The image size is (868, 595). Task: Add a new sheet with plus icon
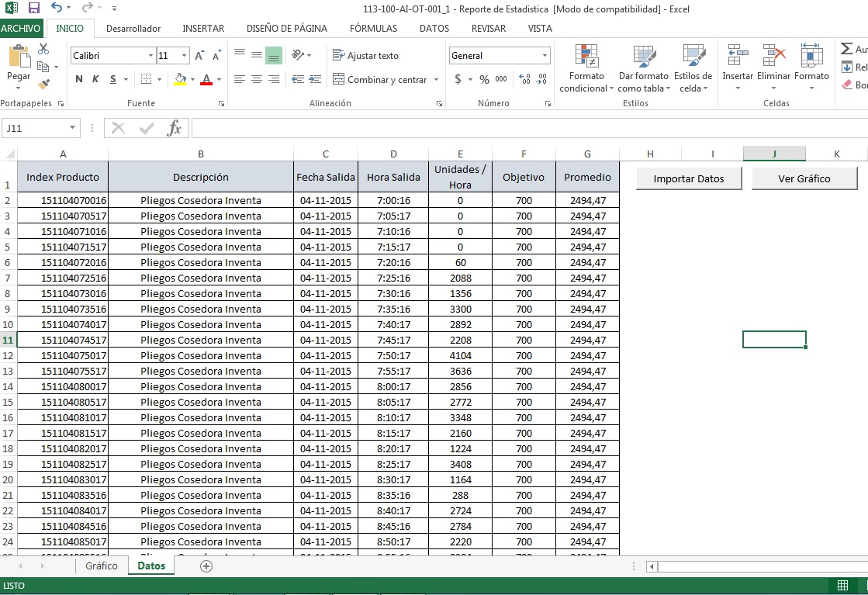[x=206, y=566]
